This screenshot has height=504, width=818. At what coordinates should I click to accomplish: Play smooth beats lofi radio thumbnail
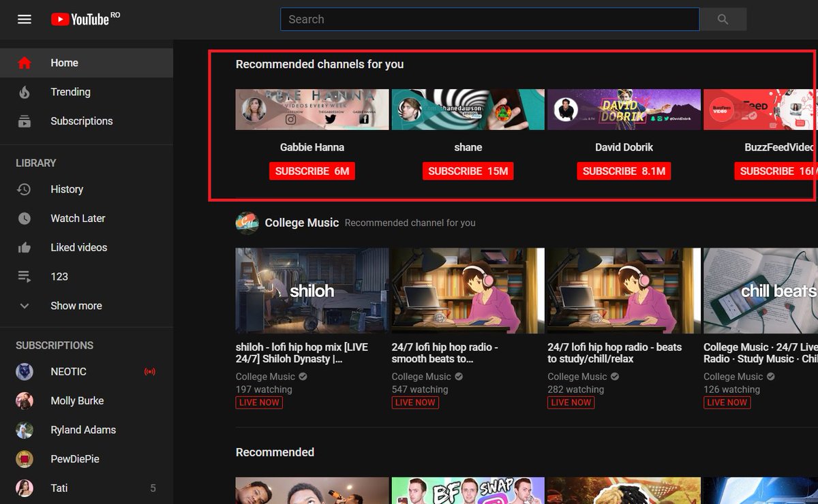click(x=468, y=290)
